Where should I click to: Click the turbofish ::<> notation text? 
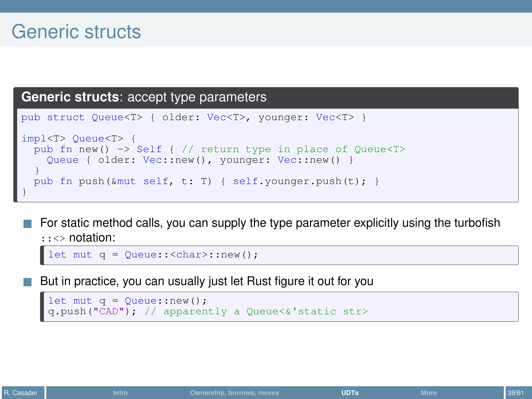coord(53,238)
